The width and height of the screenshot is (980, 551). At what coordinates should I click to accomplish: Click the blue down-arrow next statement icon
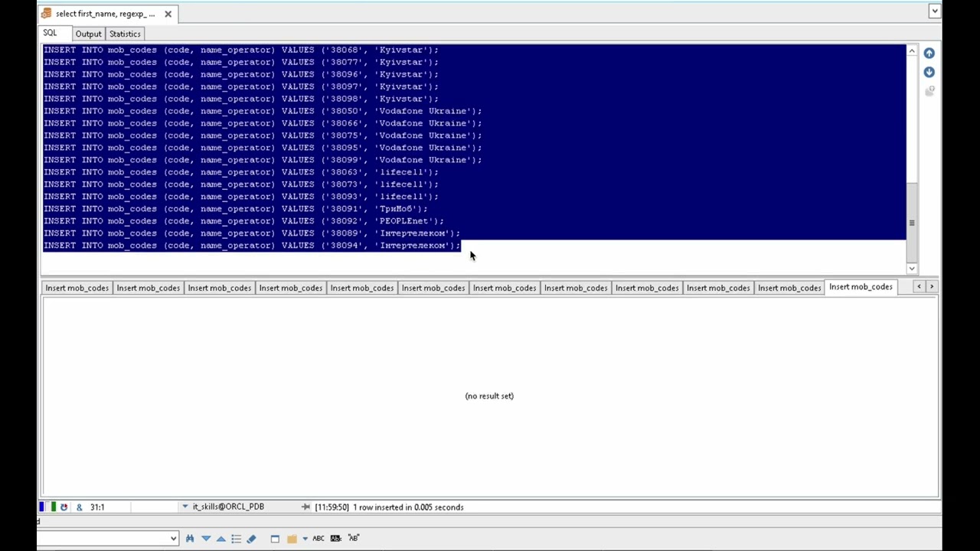click(929, 72)
